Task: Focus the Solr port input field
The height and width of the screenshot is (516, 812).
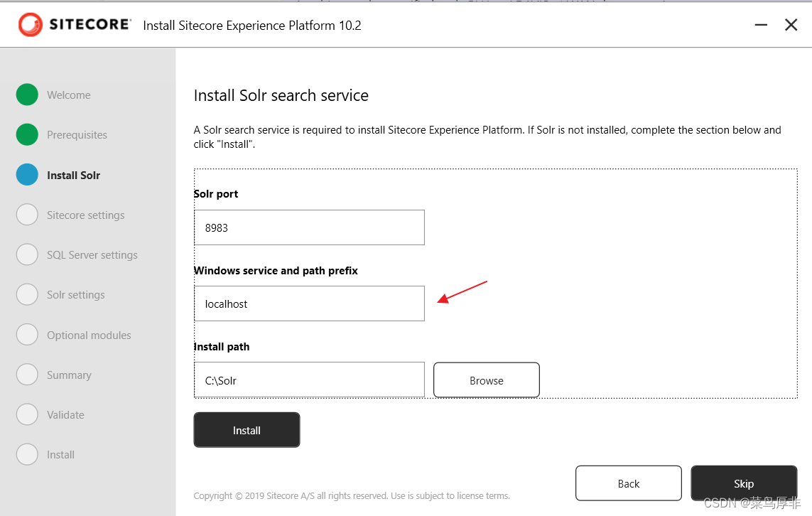Action: pyautogui.click(x=309, y=227)
